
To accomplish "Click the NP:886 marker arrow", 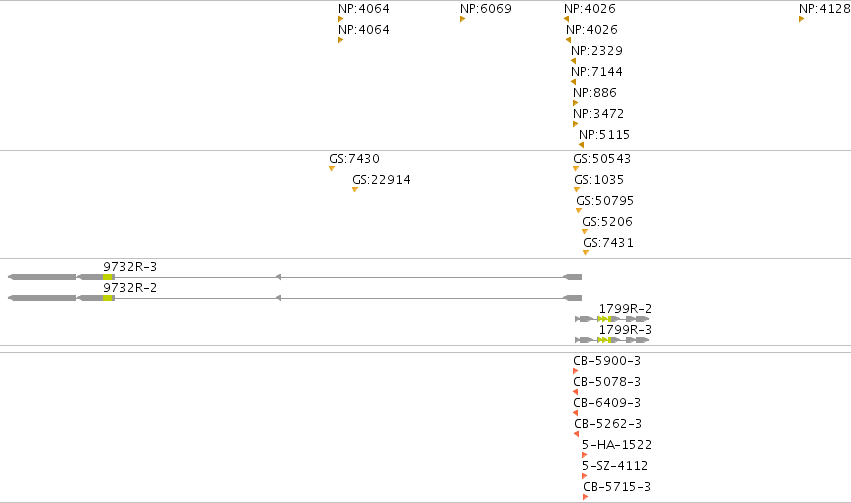I will coord(576,103).
